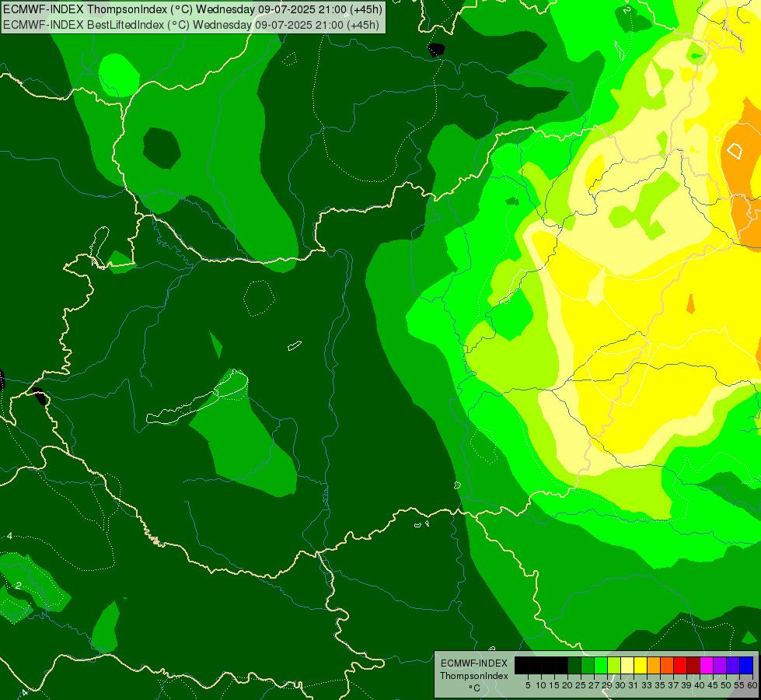Click legend tick value '45'
This screenshot has height=700, width=761.
coord(713,685)
